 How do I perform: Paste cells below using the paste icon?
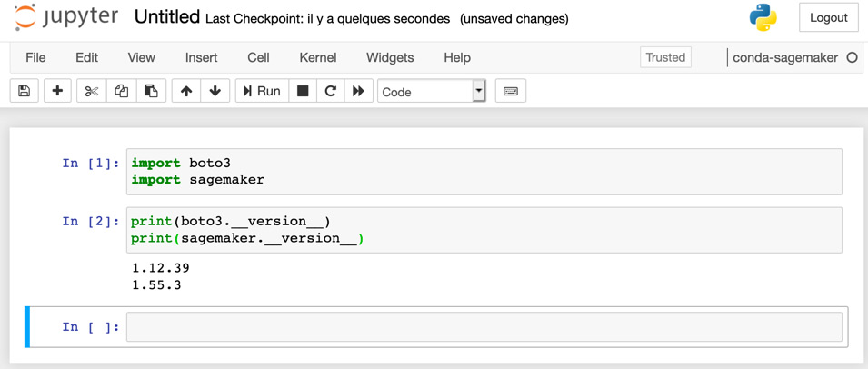[x=151, y=91]
